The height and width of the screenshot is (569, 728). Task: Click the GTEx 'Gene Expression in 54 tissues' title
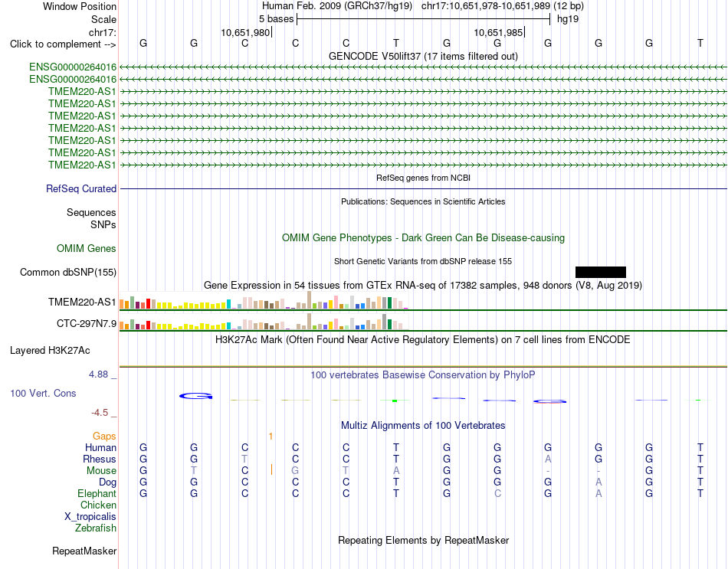[x=423, y=285]
